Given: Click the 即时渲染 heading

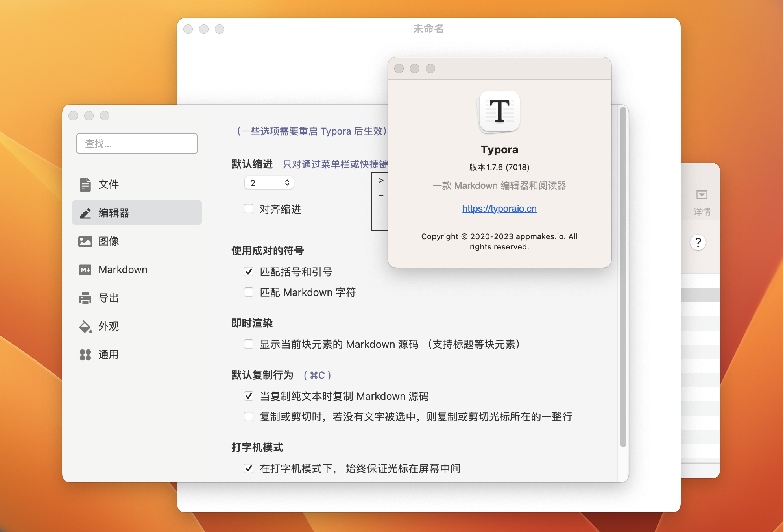Looking at the screenshot, I should coord(252,323).
